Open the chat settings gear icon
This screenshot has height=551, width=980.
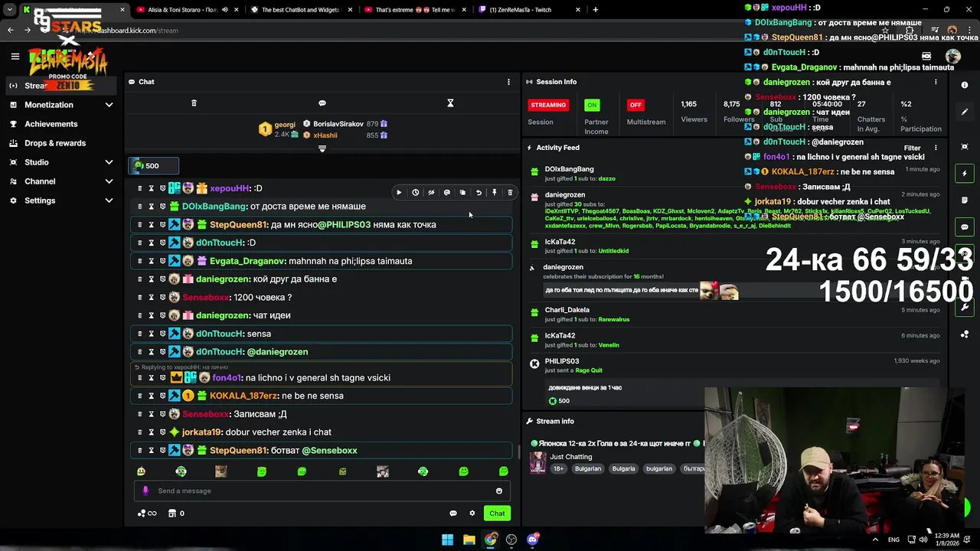(472, 514)
